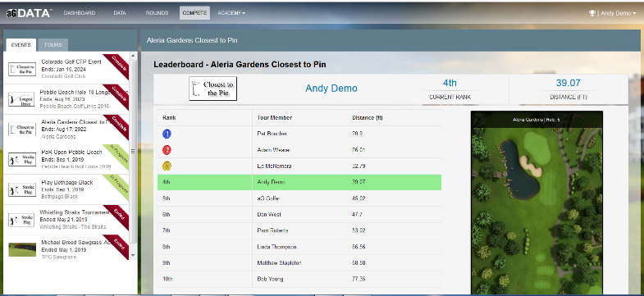Select the red second-place rank medal

(x=167, y=150)
